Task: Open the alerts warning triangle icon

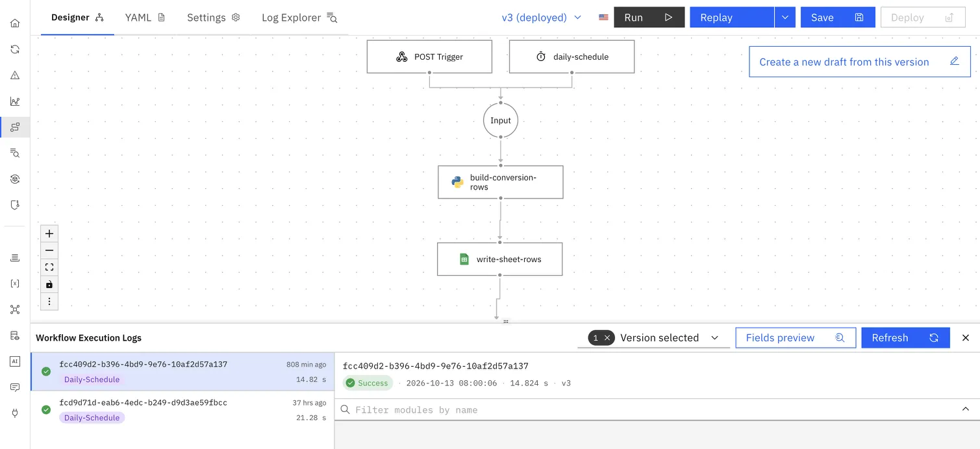Action: (x=15, y=75)
